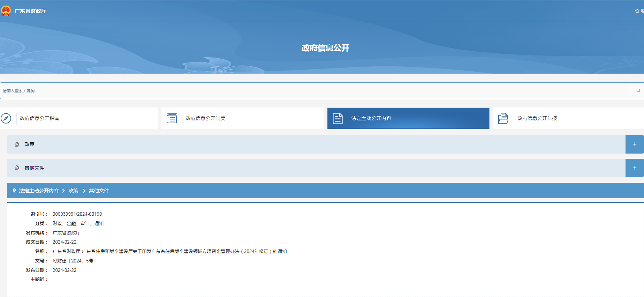Viewport: 644px width, 297px height.
Task: Click the search magnifier icon
Action: pyautogui.click(x=638, y=90)
